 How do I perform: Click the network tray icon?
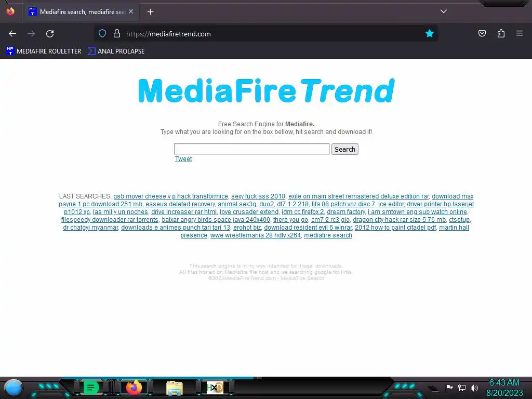(x=462, y=388)
